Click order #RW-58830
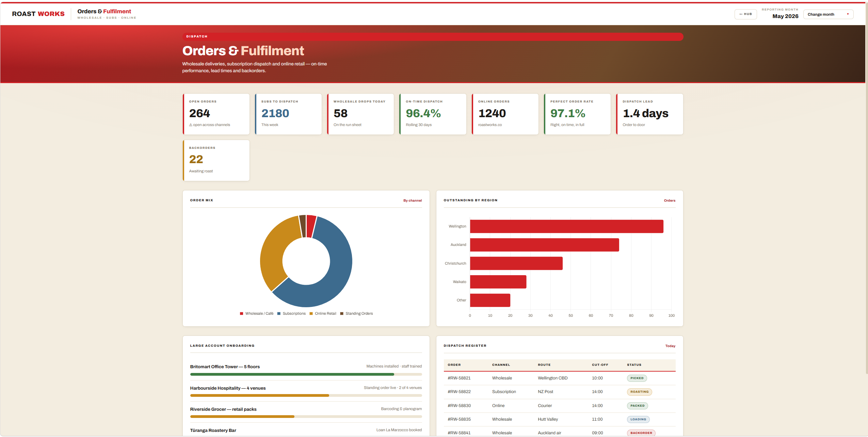The height and width of the screenshot is (437, 868). pyautogui.click(x=459, y=406)
